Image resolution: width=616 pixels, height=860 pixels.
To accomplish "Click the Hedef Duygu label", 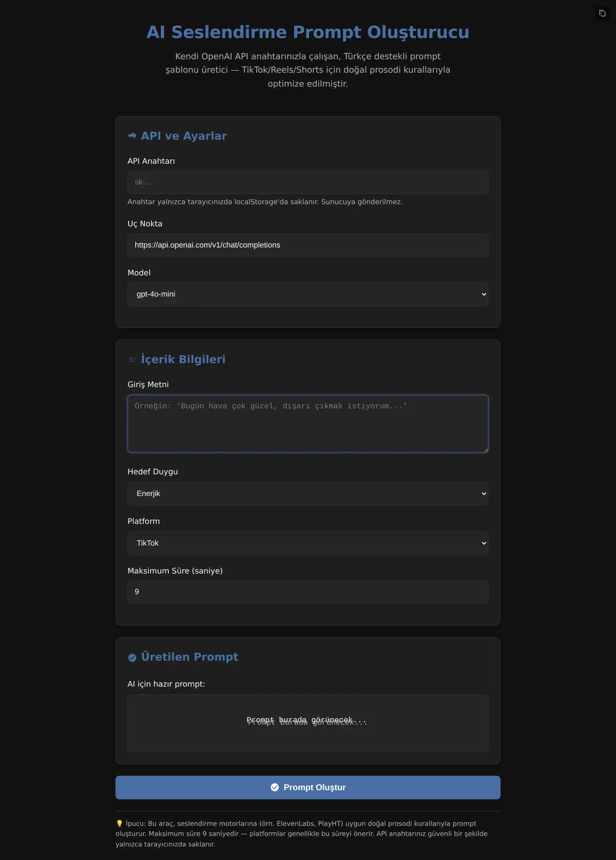I will [x=152, y=472].
